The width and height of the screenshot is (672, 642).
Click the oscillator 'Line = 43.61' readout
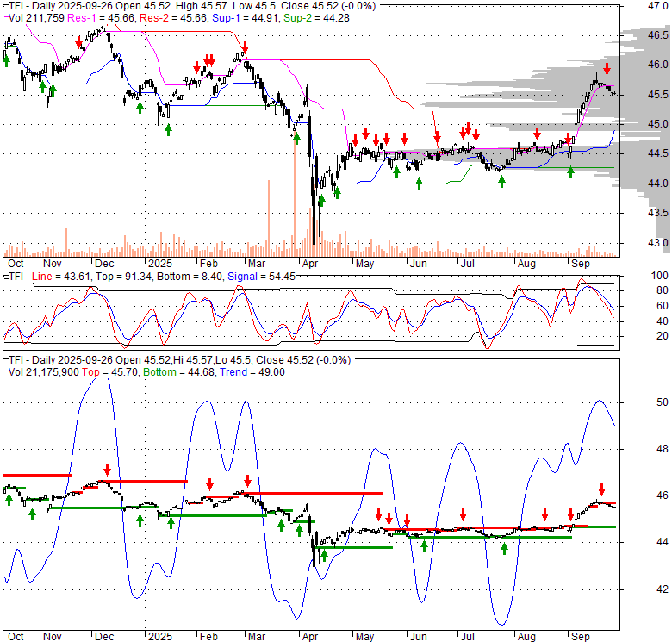[61, 277]
